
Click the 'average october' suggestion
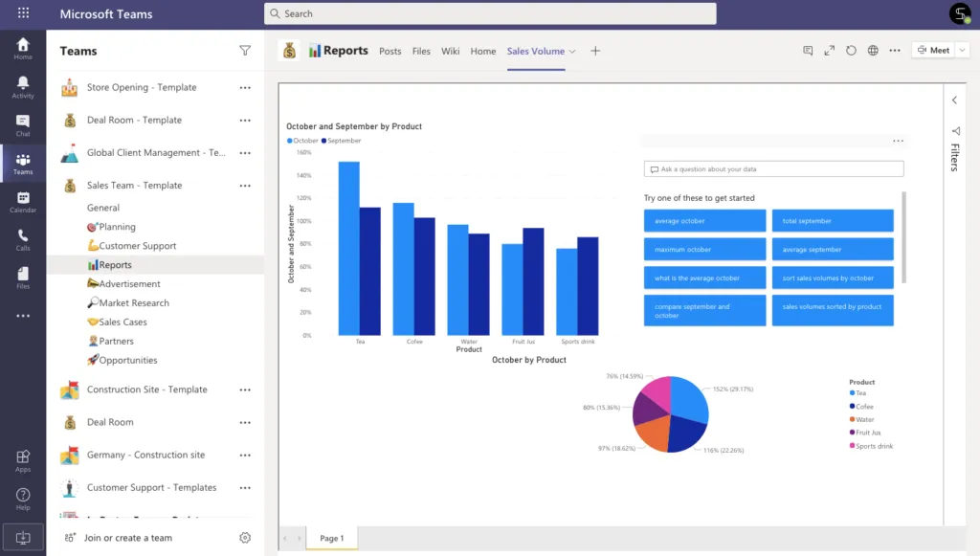point(704,220)
